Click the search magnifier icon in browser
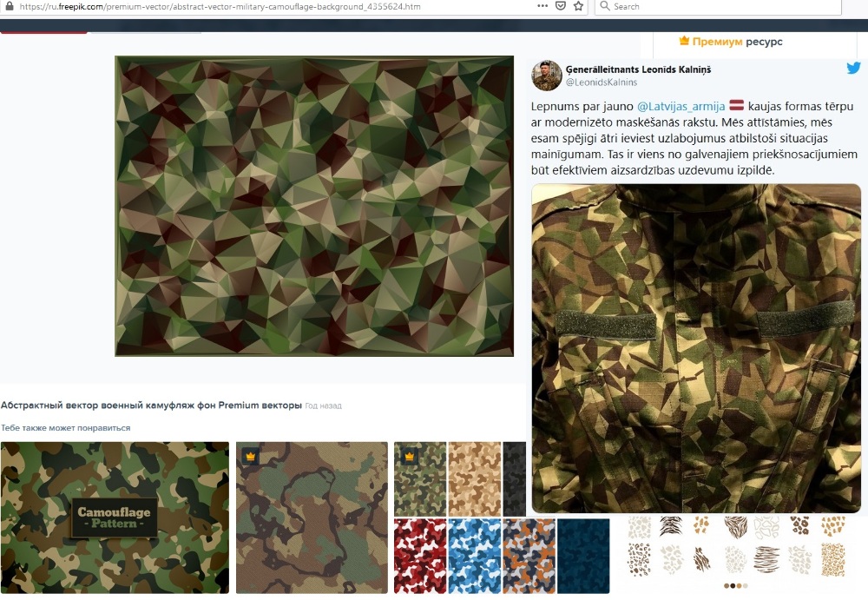Screen dimensions: 868x600 coord(603,6)
